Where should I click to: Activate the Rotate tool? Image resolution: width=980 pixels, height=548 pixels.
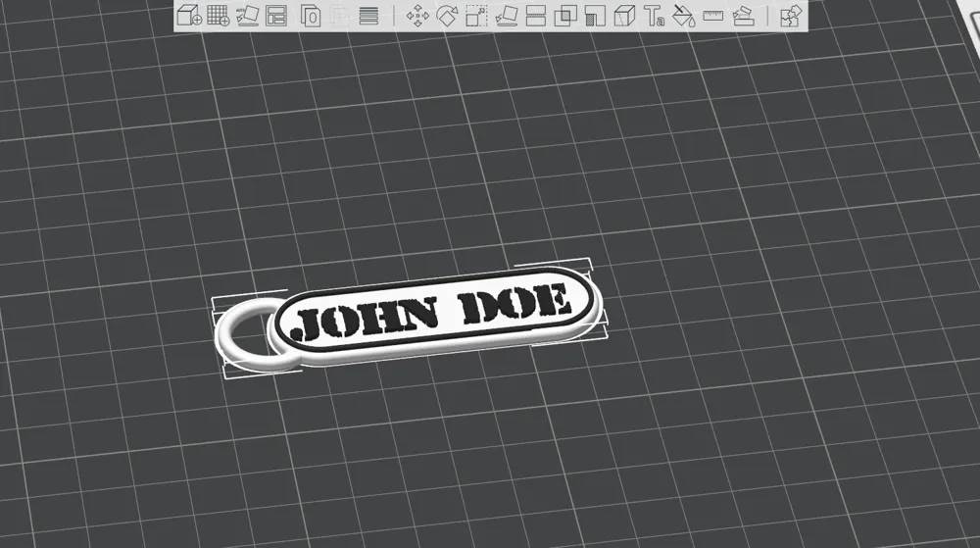tap(447, 15)
